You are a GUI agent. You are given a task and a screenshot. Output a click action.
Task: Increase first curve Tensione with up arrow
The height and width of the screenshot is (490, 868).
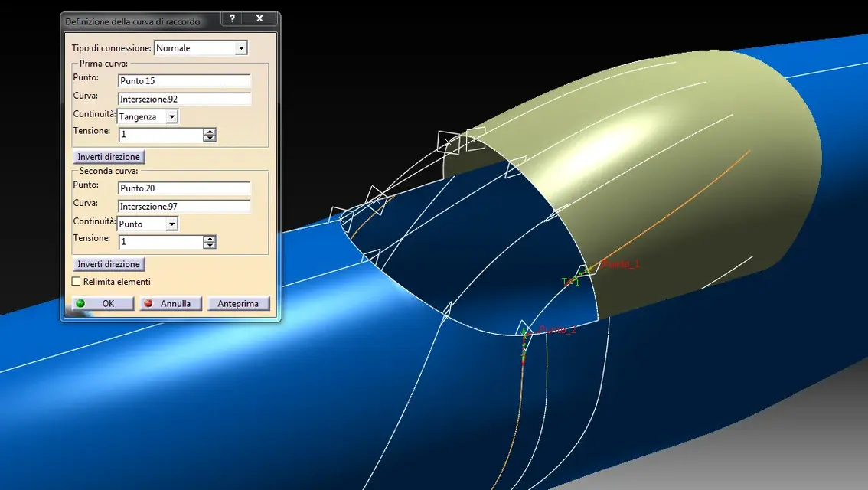[x=209, y=132]
